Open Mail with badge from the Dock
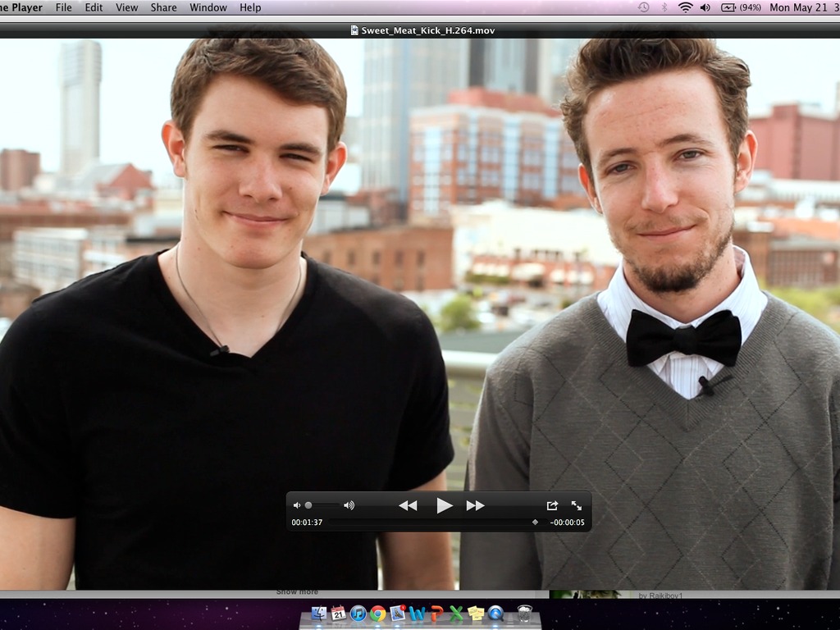Viewport: 840px width, 630px height. 398,613
